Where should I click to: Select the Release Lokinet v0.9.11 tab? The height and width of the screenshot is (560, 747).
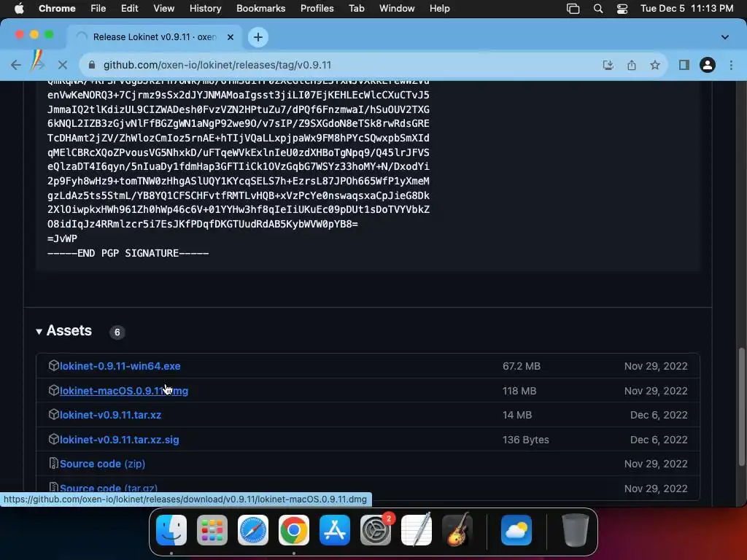pyautogui.click(x=154, y=36)
